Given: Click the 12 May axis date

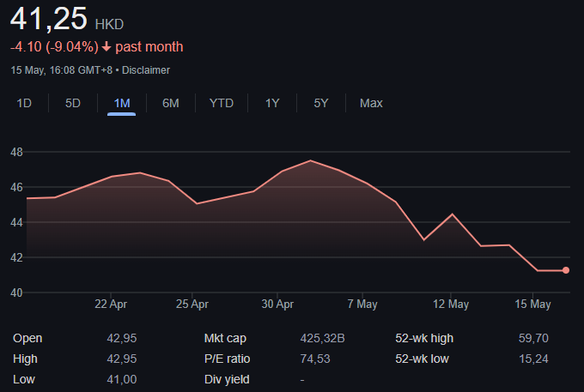Looking at the screenshot, I should pyautogui.click(x=451, y=305).
